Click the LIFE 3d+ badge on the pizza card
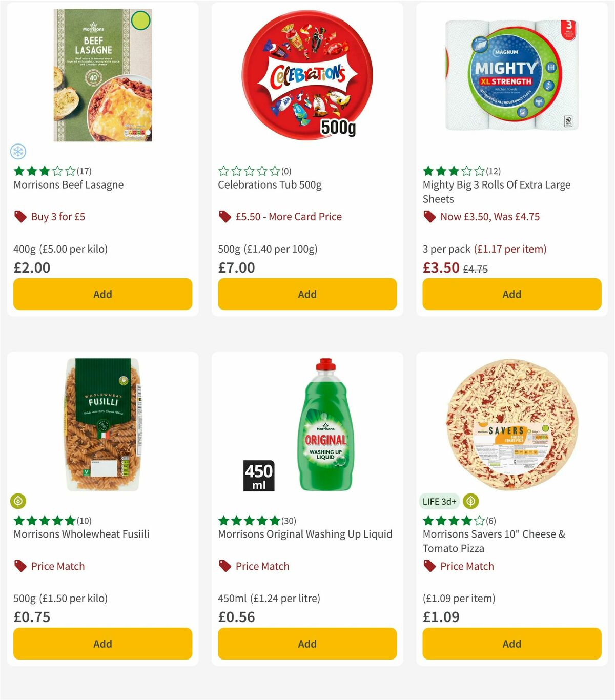 tap(439, 501)
